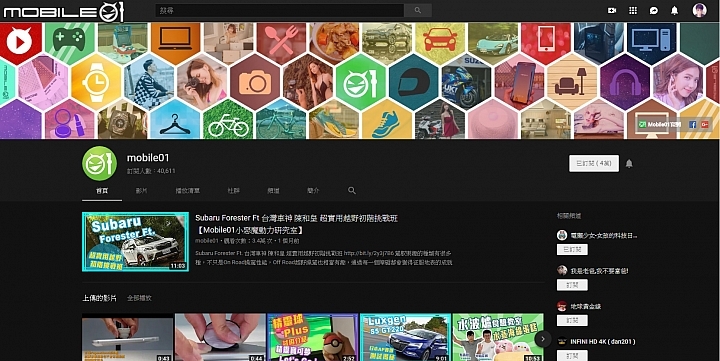The width and height of the screenshot is (720, 361).
Task: Open the messages chat bubble icon
Action: (653, 11)
